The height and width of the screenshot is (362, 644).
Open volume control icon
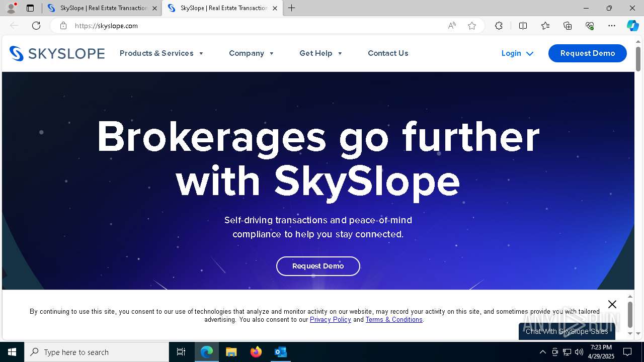click(579, 352)
